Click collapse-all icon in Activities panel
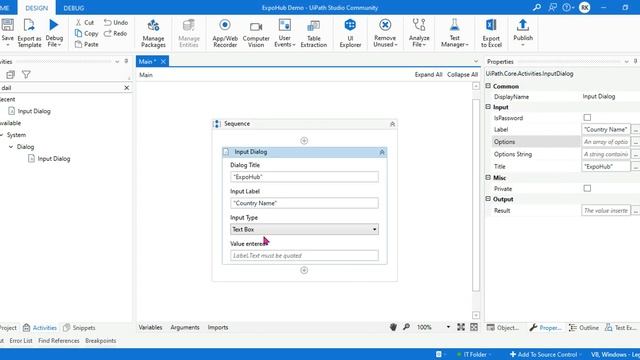The width and height of the screenshot is (640, 360). tap(10, 74)
